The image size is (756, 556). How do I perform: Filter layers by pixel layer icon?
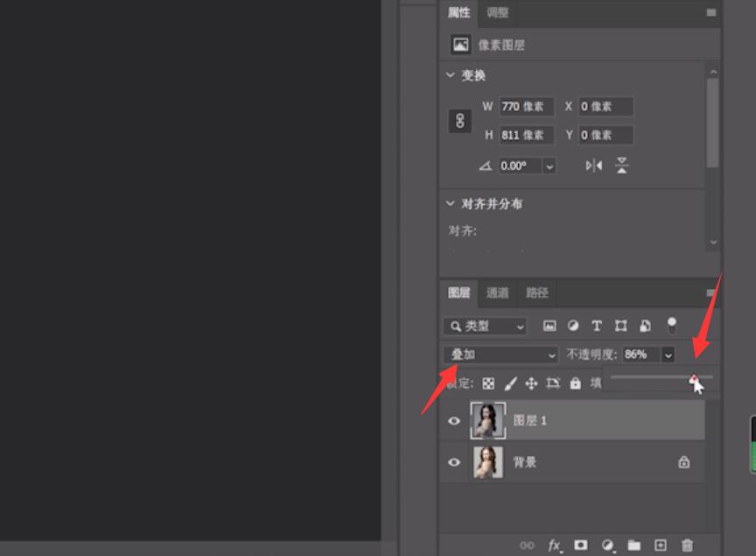[x=549, y=326]
